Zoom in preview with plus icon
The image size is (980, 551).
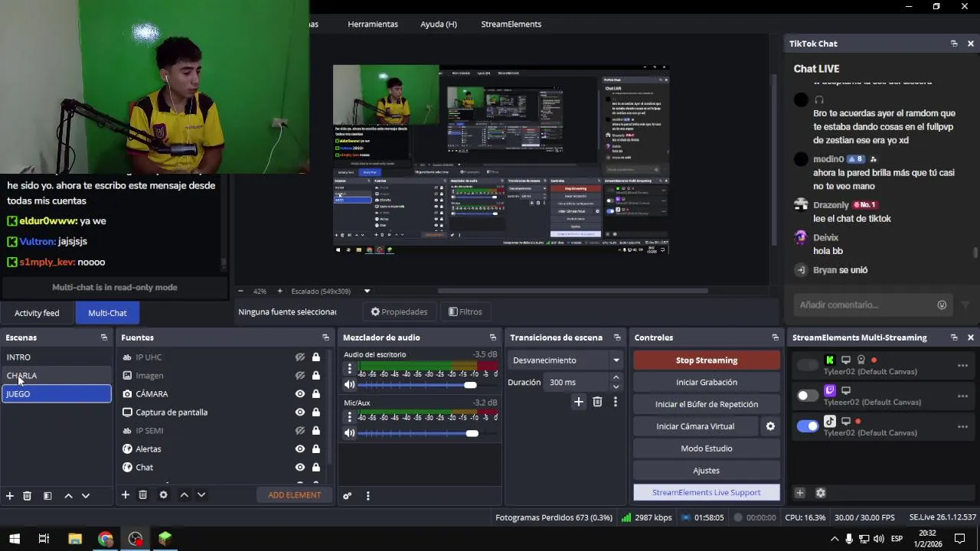(x=279, y=291)
